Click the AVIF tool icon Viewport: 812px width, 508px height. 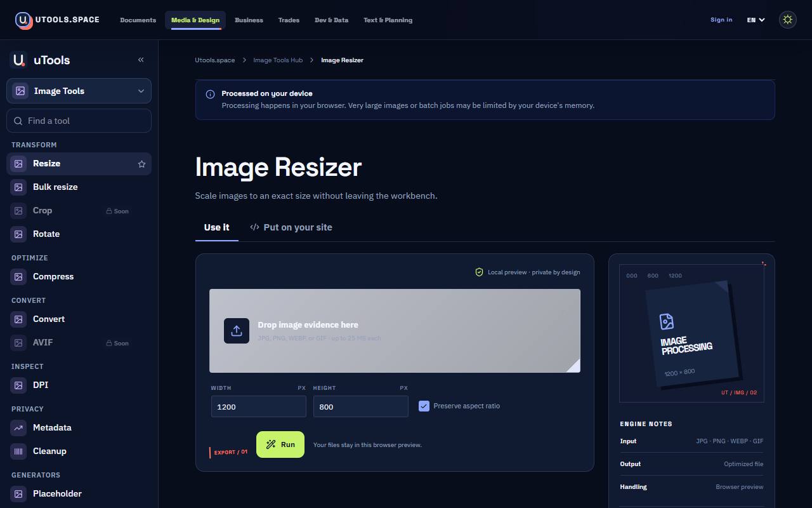pyautogui.click(x=18, y=343)
